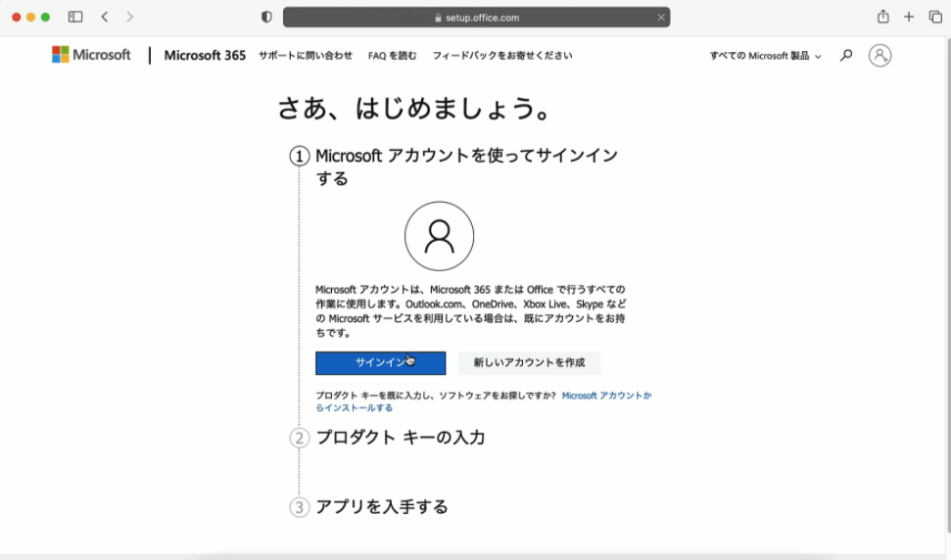Click the blue サインイン button

380,363
